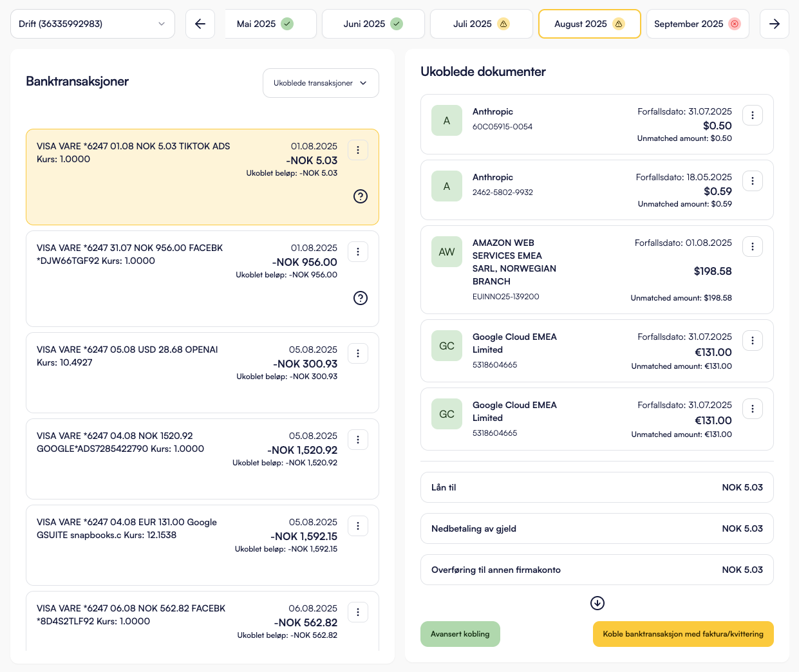This screenshot has height=672, width=799.
Task: Click the Avansert kobling button
Action: [460, 634]
